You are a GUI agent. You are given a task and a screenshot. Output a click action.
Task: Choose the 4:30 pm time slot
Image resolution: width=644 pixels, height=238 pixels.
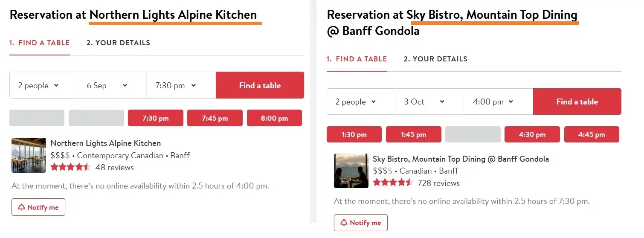532,134
